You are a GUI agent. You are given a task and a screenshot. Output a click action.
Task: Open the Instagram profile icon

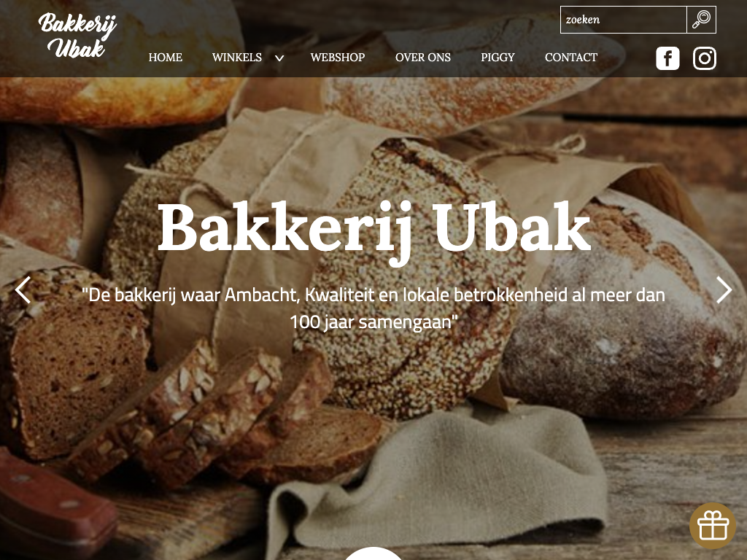coord(705,58)
